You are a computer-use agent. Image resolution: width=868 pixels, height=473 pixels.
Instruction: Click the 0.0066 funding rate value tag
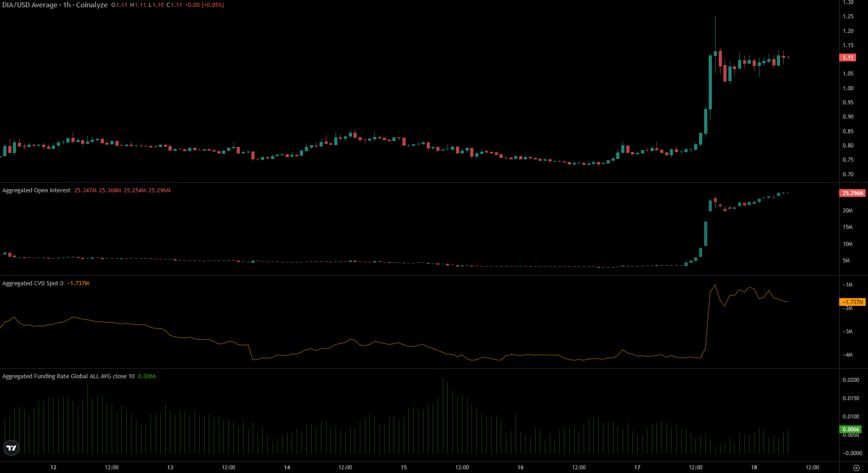point(851,430)
